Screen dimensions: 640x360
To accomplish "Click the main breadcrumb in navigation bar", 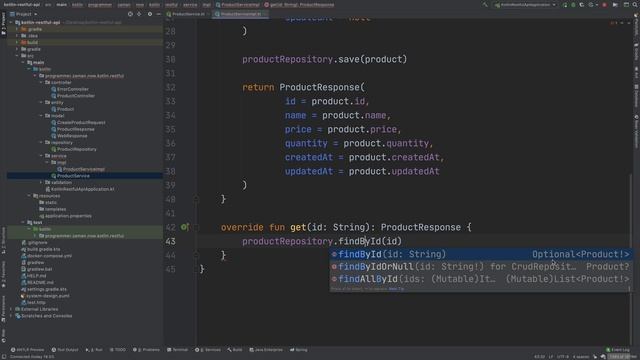I will [62, 5].
